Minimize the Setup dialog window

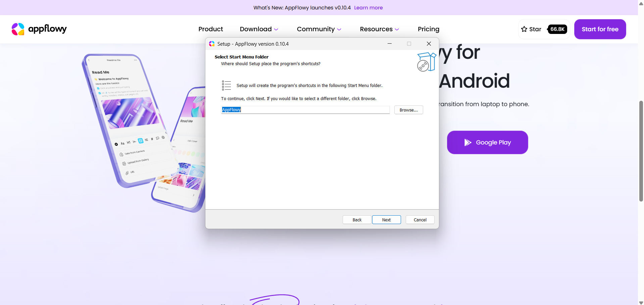(x=390, y=44)
